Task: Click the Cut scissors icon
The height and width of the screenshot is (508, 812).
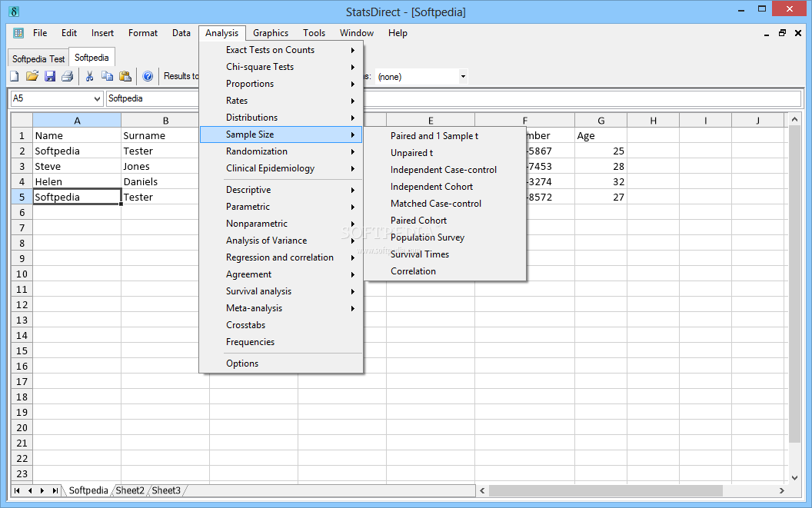Action: pyautogui.click(x=90, y=76)
